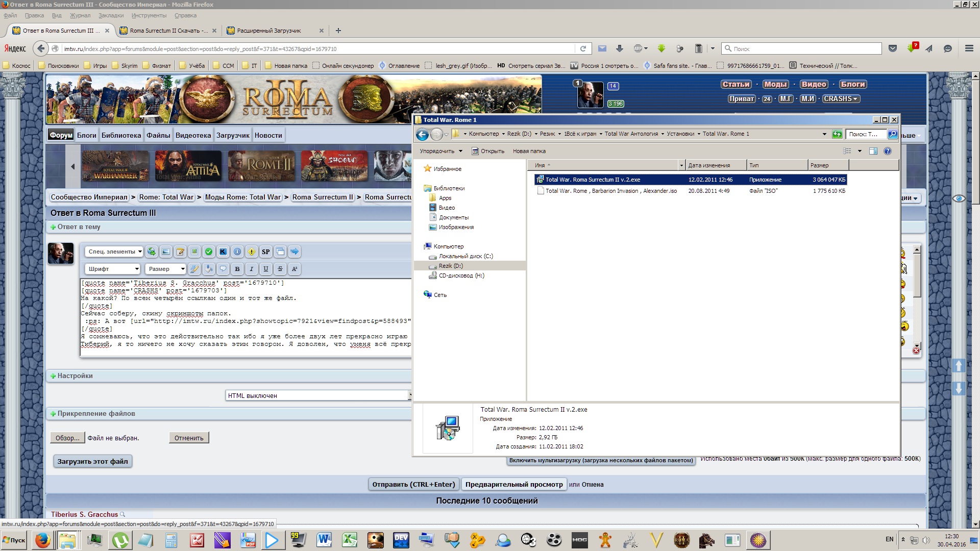Click the SP spoiler button in editor
980x551 pixels.
265,252
